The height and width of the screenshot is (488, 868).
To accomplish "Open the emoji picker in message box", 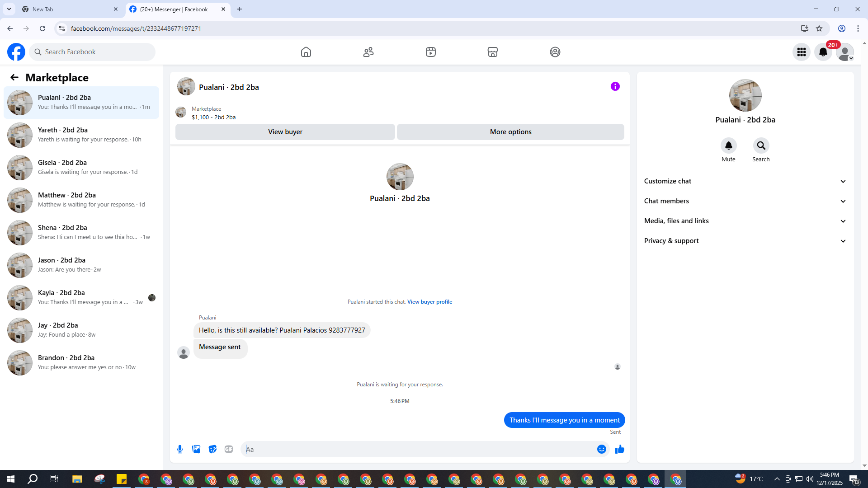I will coord(601,449).
